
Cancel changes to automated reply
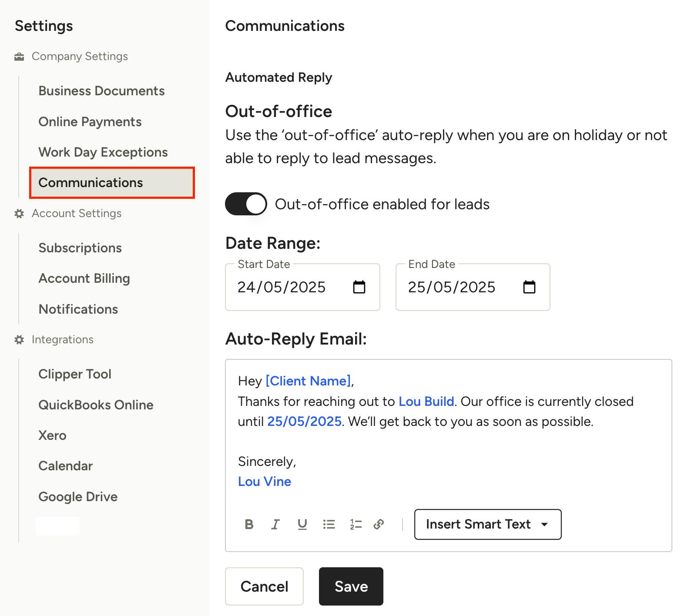[x=264, y=586]
